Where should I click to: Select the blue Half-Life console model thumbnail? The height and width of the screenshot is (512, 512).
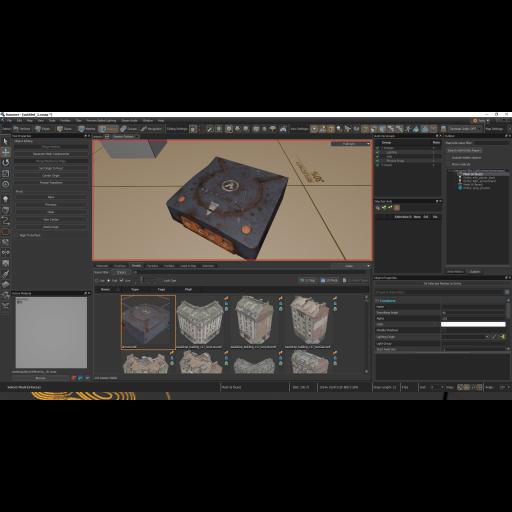click(x=148, y=322)
